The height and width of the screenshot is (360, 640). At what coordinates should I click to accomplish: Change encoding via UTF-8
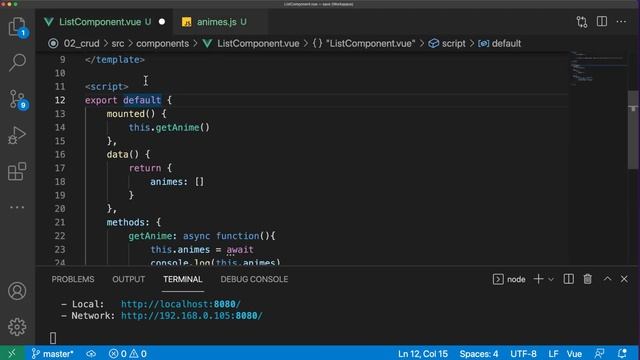click(523, 353)
